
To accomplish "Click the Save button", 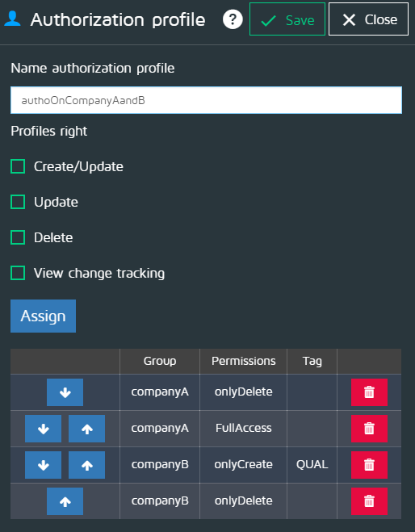I will pos(287,19).
